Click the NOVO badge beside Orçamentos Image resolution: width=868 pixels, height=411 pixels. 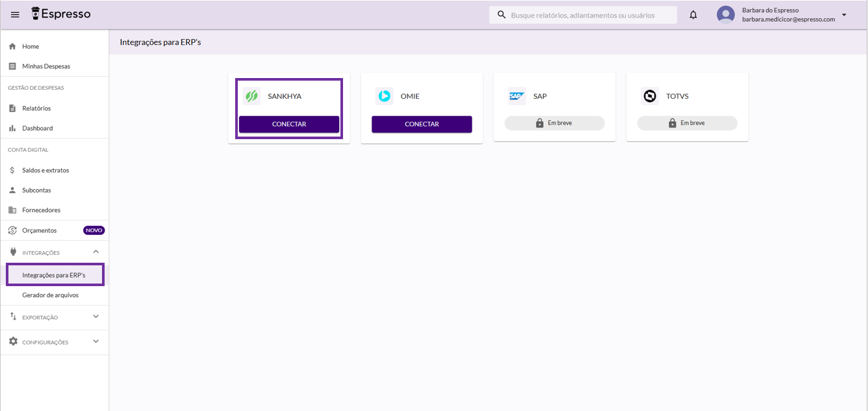pos(94,230)
